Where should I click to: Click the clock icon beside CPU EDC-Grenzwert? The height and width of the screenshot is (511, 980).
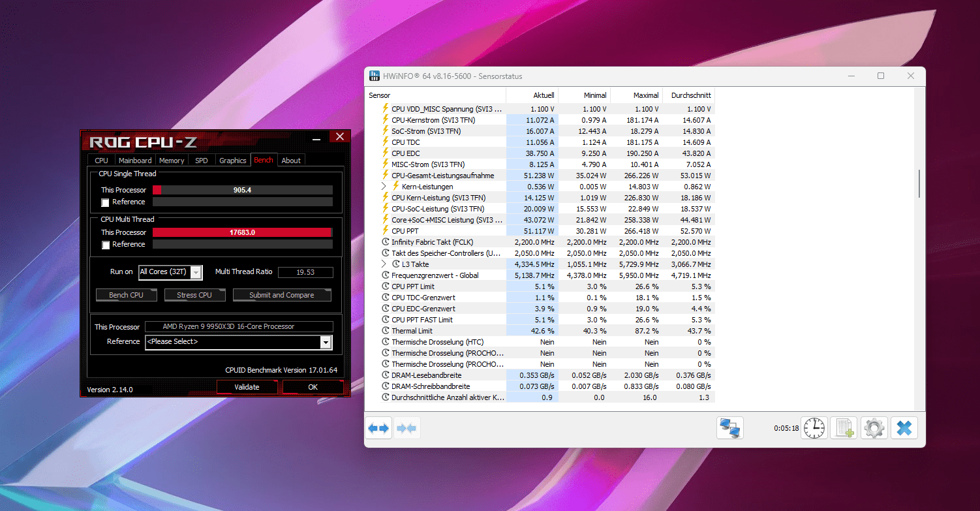pos(386,309)
